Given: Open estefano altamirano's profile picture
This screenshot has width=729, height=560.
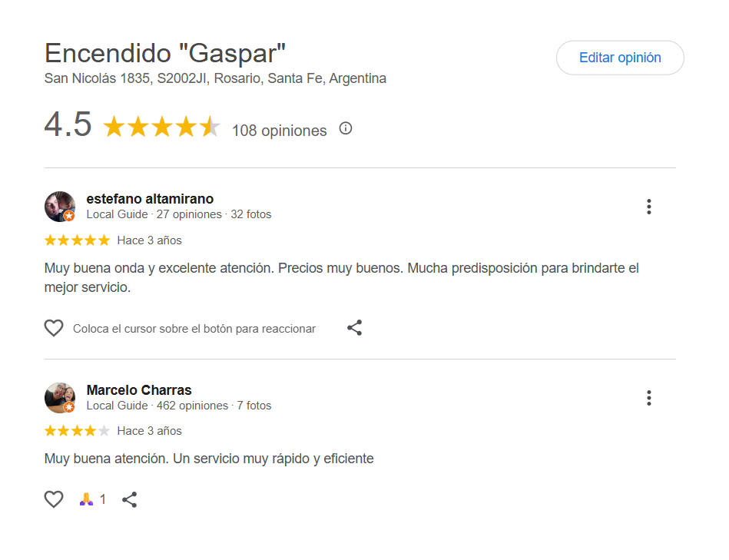Looking at the screenshot, I should [60, 207].
